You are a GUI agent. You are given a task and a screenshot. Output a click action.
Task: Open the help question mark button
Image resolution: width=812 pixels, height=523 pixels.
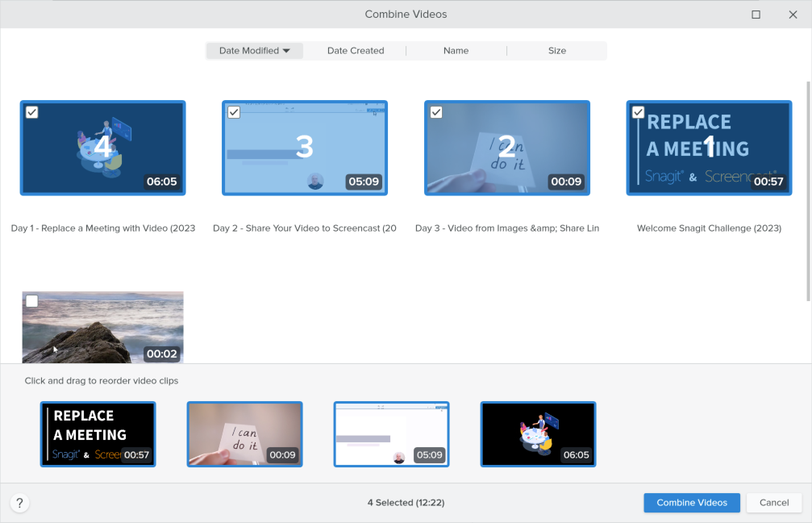(19, 503)
